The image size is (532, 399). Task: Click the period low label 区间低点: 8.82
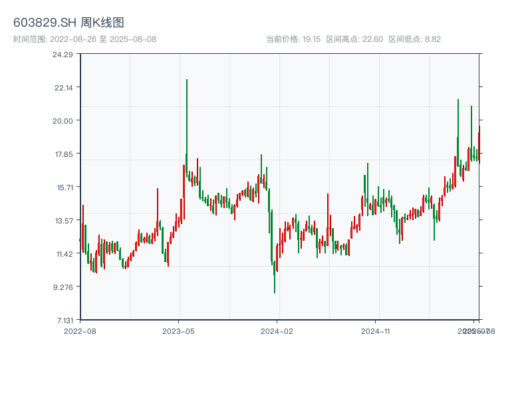[x=414, y=39]
